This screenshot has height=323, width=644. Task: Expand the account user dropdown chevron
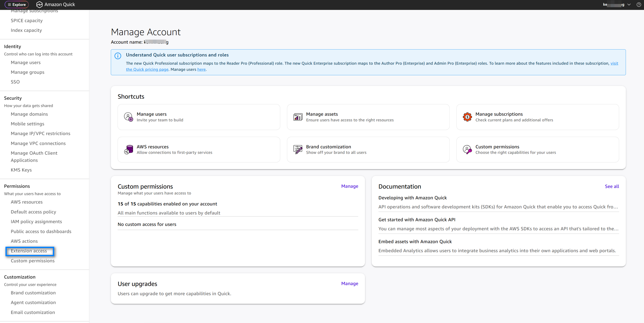pos(629,5)
